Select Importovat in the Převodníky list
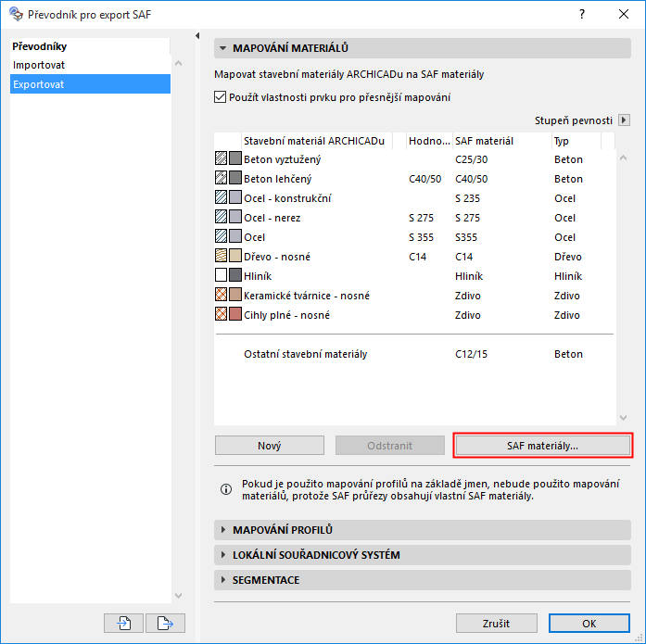Screen dimensions: 646x644 coord(90,65)
